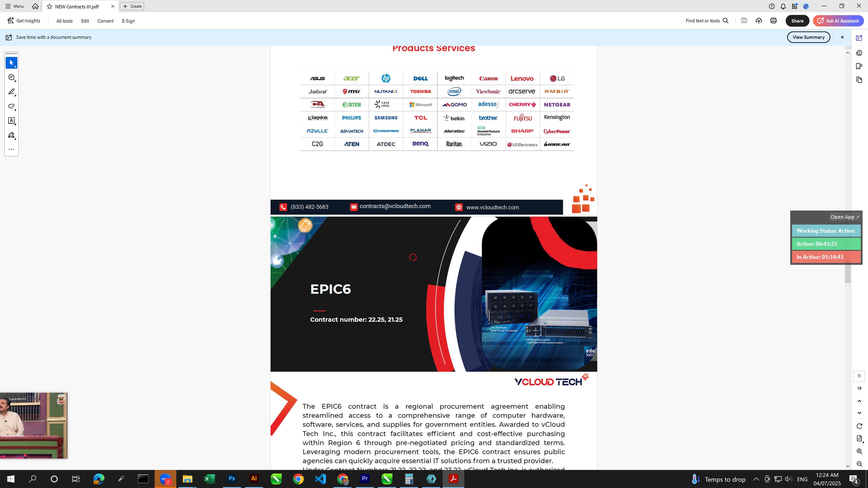The image size is (868, 488).
Task: Save the document with the floppy icon
Action: (744, 21)
